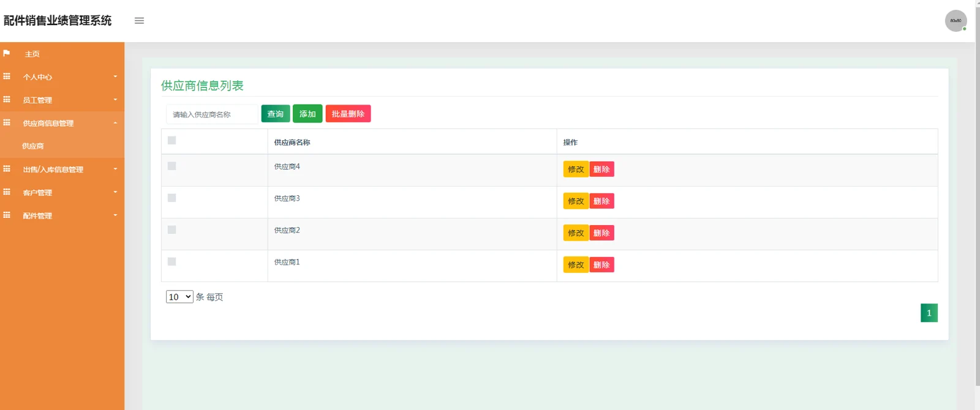The image size is (980, 410).
Task: Click the flag icon beside 主页
Action: tap(7, 53)
